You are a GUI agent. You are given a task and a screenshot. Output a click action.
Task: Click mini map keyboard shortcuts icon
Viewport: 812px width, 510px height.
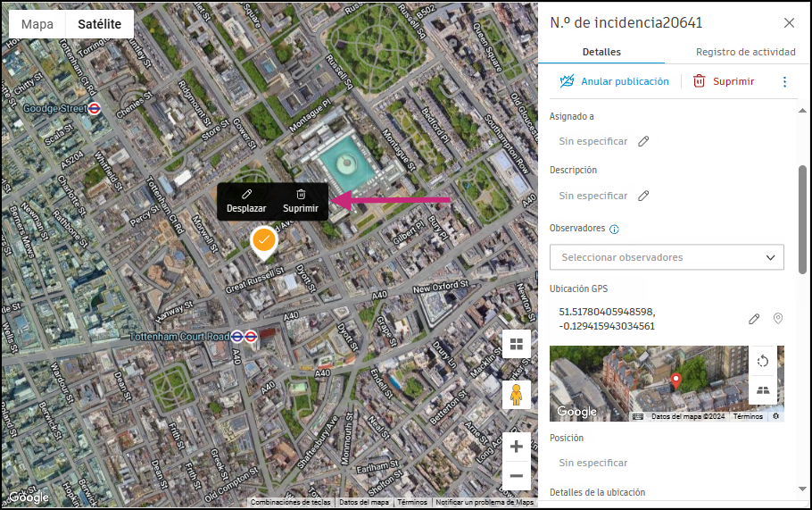pyautogui.click(x=638, y=416)
